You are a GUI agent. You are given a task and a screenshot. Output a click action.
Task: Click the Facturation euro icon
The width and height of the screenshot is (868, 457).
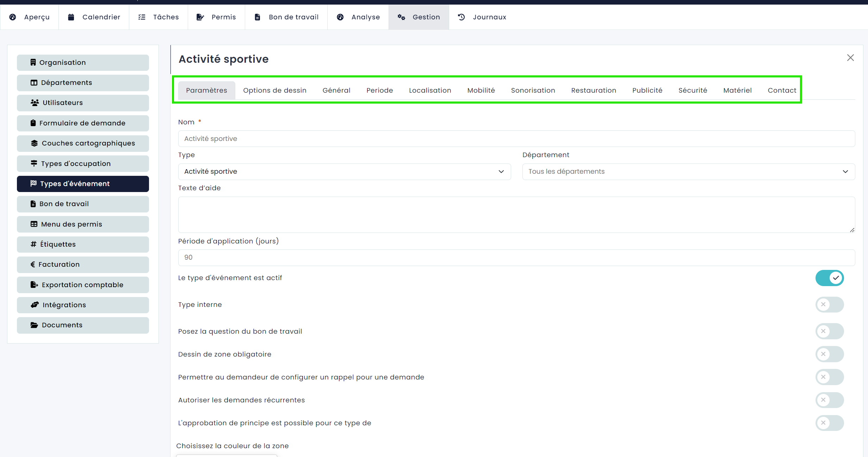point(33,264)
